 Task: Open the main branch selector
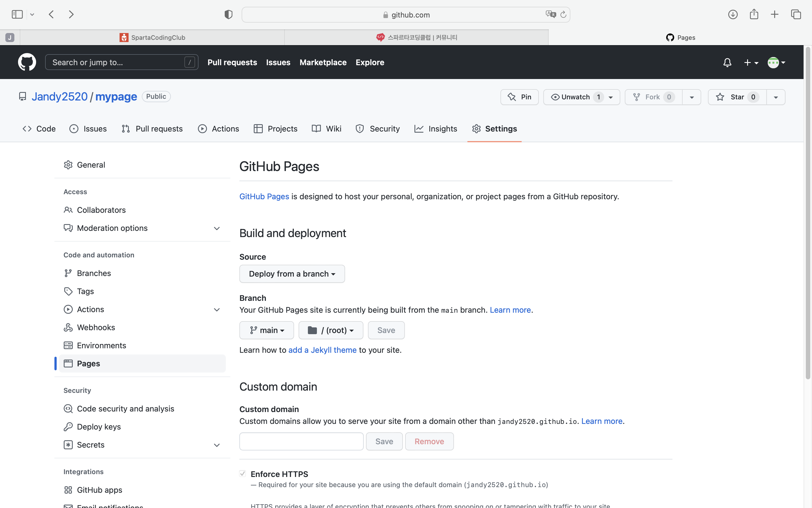pyautogui.click(x=266, y=330)
